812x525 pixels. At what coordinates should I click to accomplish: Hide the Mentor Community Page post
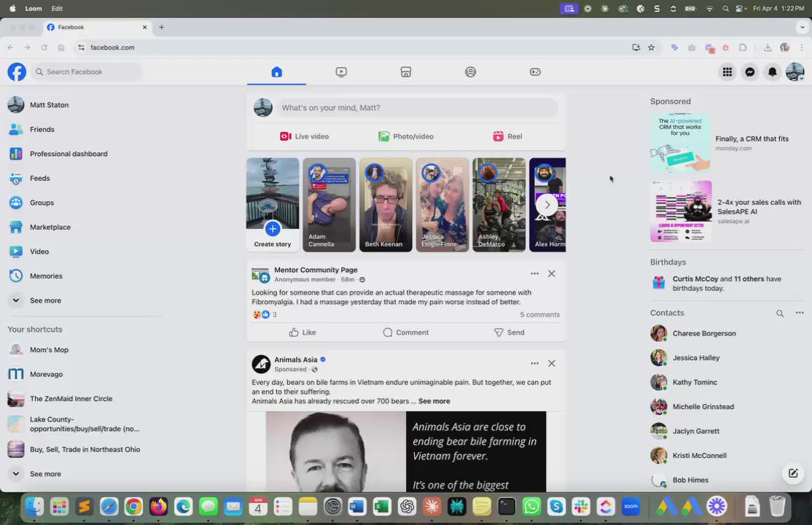coord(552,273)
